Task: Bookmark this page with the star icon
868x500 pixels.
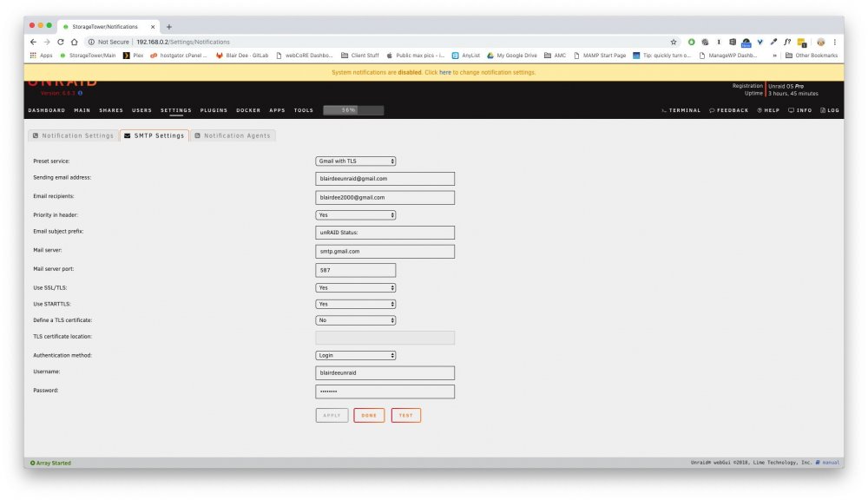Action: 674,42
